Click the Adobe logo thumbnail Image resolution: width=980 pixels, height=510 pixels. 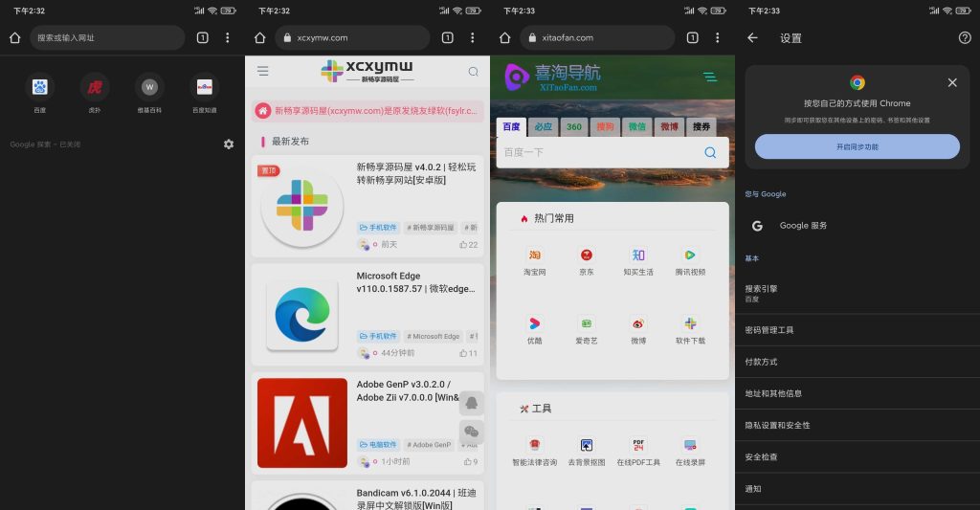[302, 423]
